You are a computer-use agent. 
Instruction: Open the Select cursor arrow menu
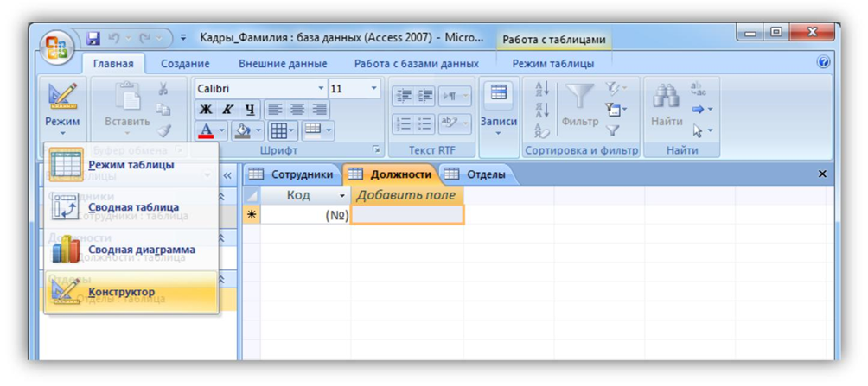click(x=702, y=130)
